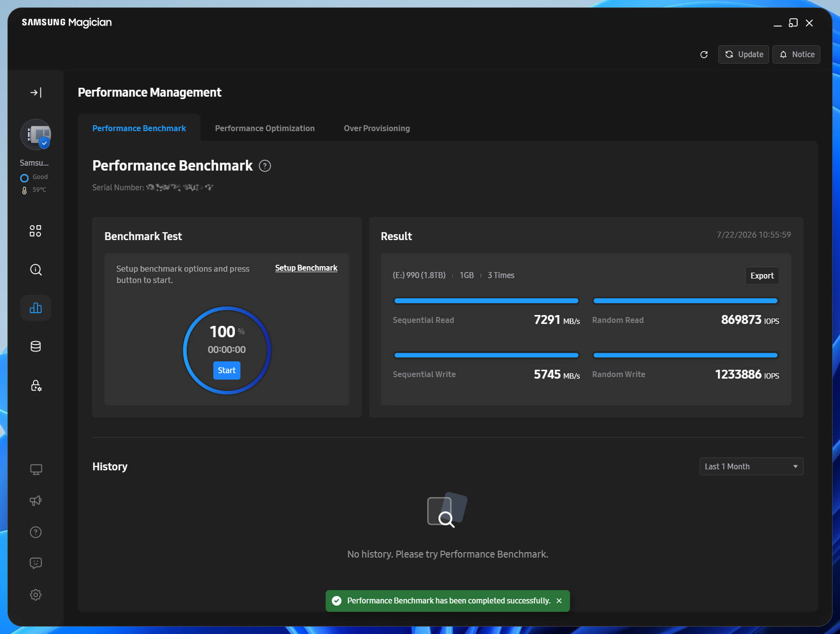This screenshot has width=840, height=634.
Task: Click the restore window icon
Action: tap(793, 23)
